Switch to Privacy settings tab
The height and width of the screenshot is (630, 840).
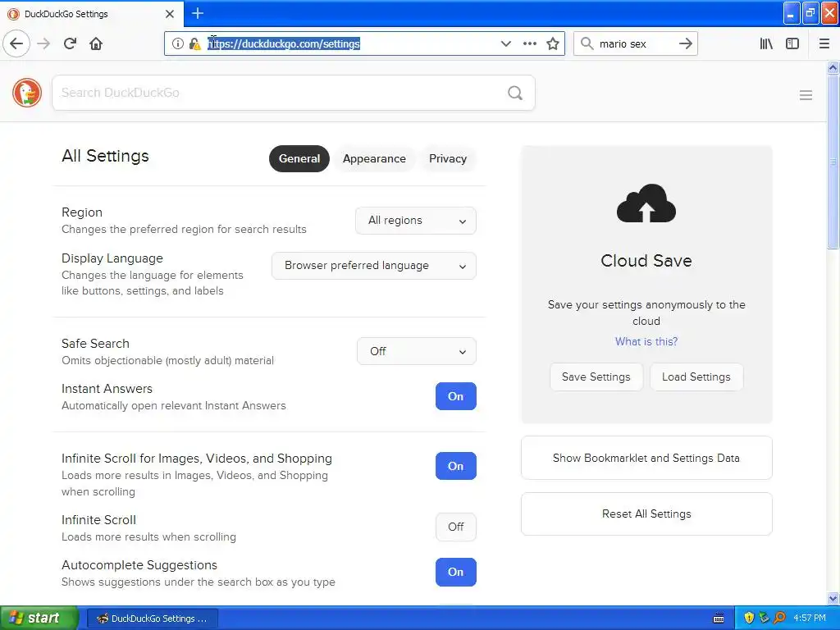pyautogui.click(x=448, y=158)
